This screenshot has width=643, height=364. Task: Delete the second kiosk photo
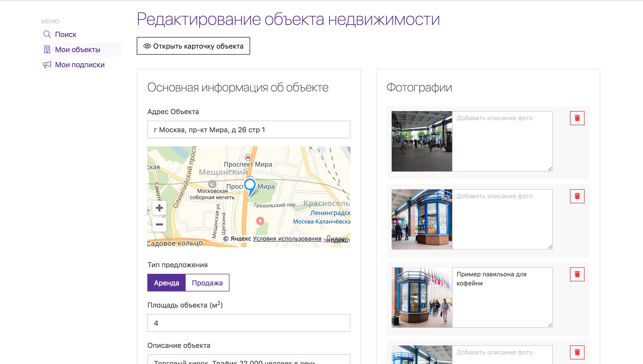(x=577, y=196)
